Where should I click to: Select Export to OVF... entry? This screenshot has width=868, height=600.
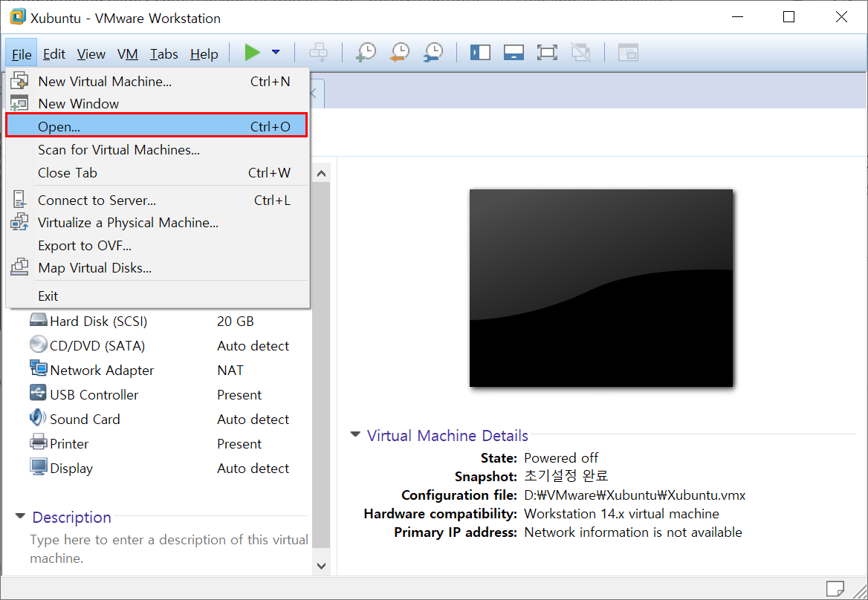point(158,246)
